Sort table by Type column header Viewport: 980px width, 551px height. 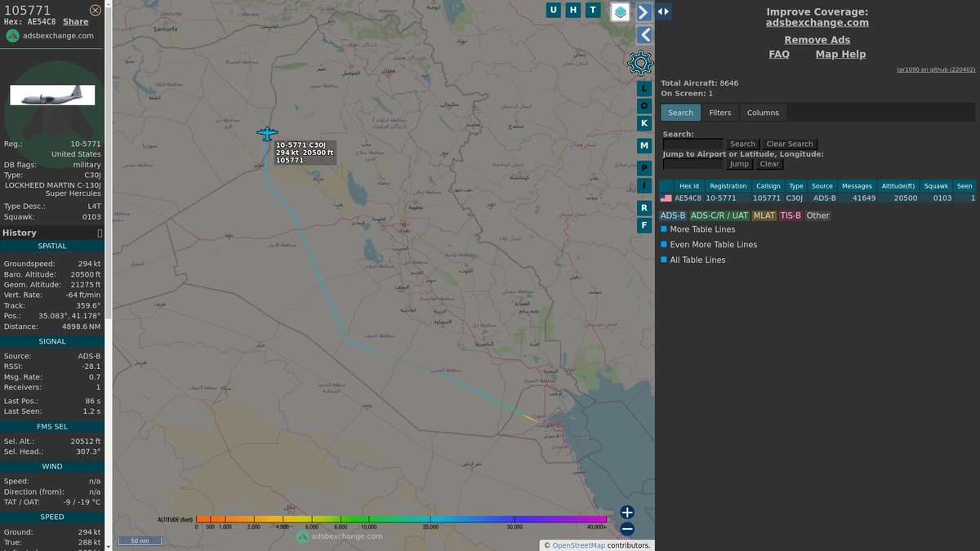click(796, 186)
